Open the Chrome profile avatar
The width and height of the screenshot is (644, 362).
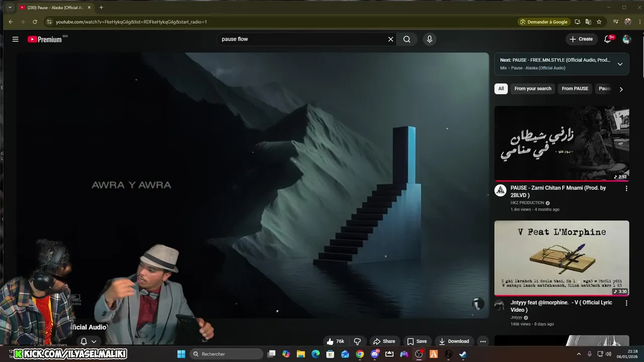click(628, 22)
